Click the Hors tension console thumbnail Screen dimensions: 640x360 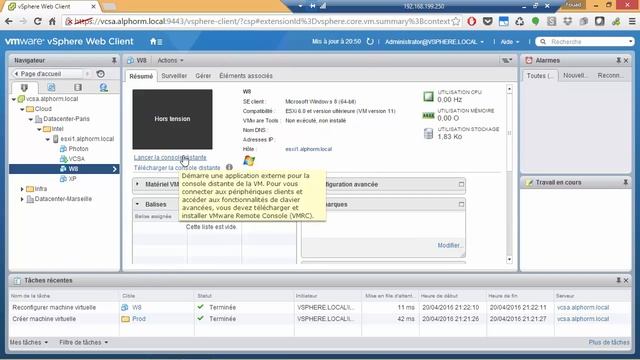[x=172, y=119]
